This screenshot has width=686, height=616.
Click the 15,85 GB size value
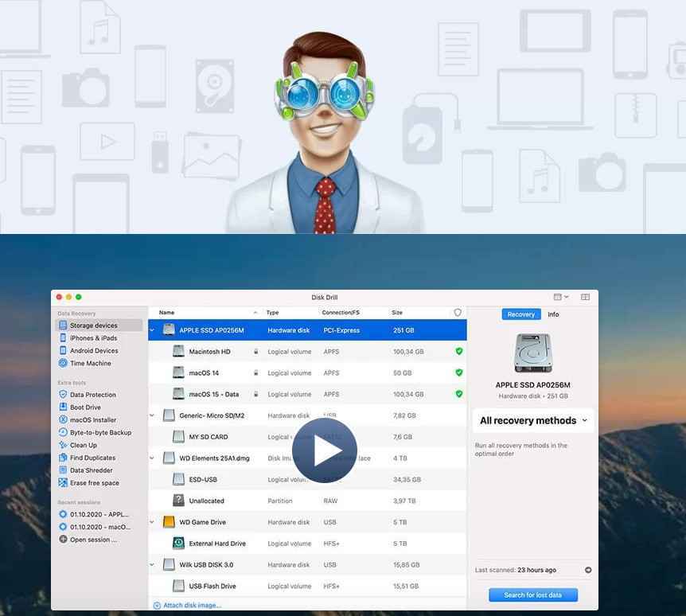pos(407,565)
